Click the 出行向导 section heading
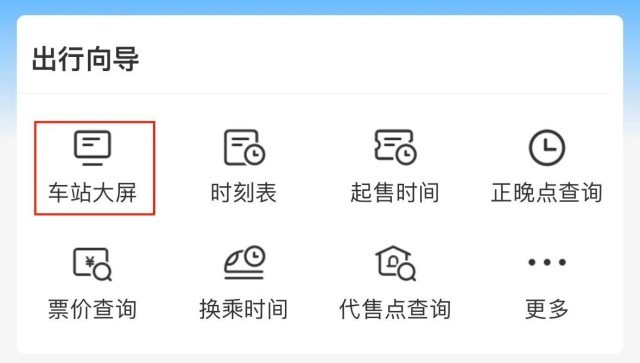The image size is (640, 363). click(x=86, y=59)
